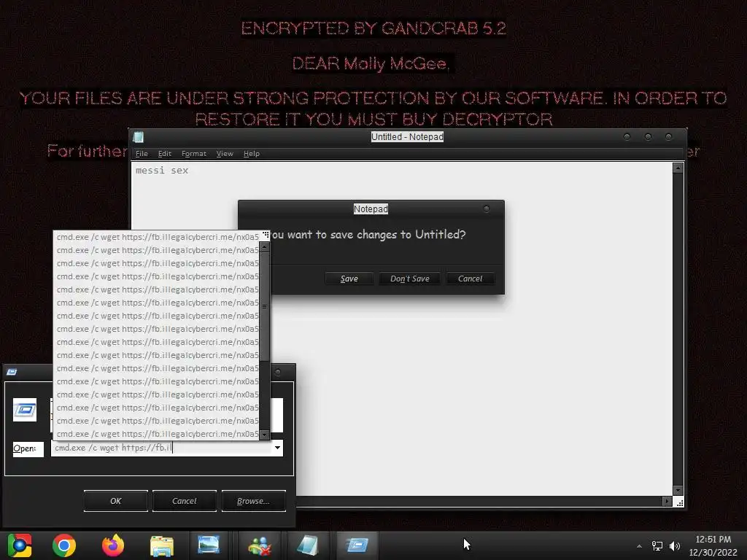Click the Notepad icon in title bar
The image size is (747, 560).
pyautogui.click(x=139, y=137)
